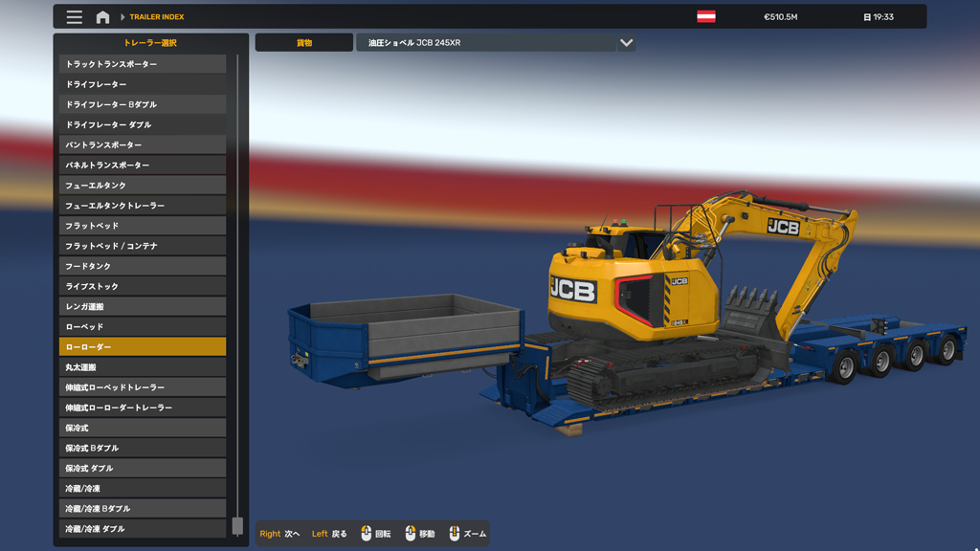Pick 丸太運搬 from the trailer list
980x551 pixels.
[143, 367]
